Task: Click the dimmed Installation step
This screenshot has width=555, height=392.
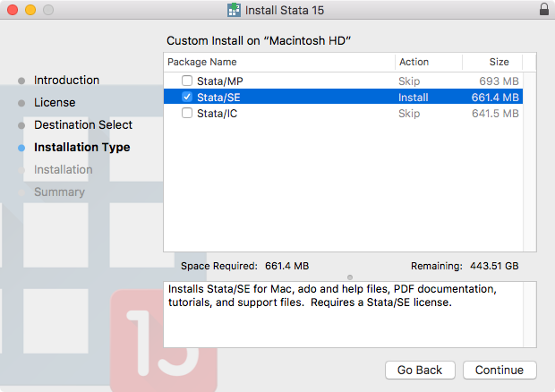Action: click(63, 169)
